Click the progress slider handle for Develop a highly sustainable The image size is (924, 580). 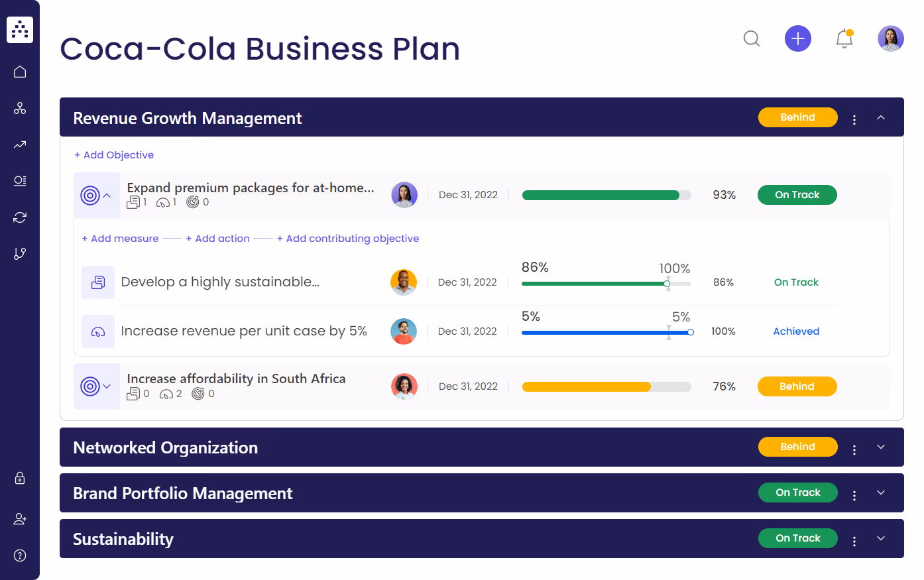point(666,283)
